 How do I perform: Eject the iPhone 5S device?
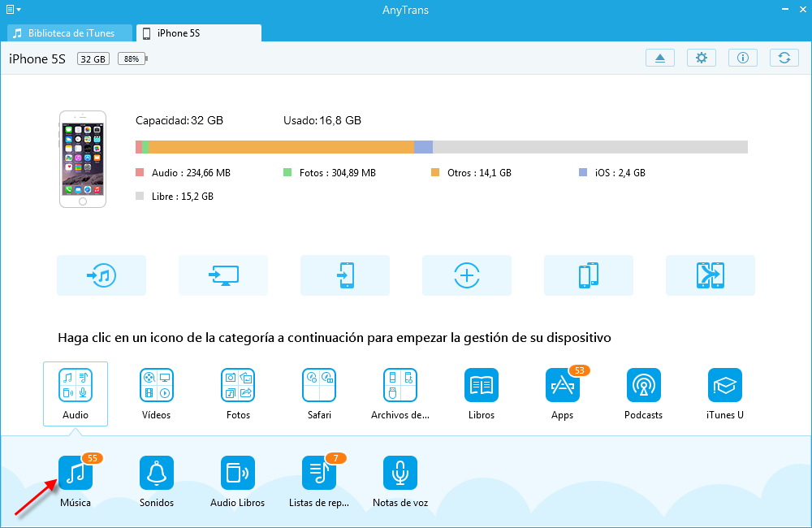click(660, 58)
